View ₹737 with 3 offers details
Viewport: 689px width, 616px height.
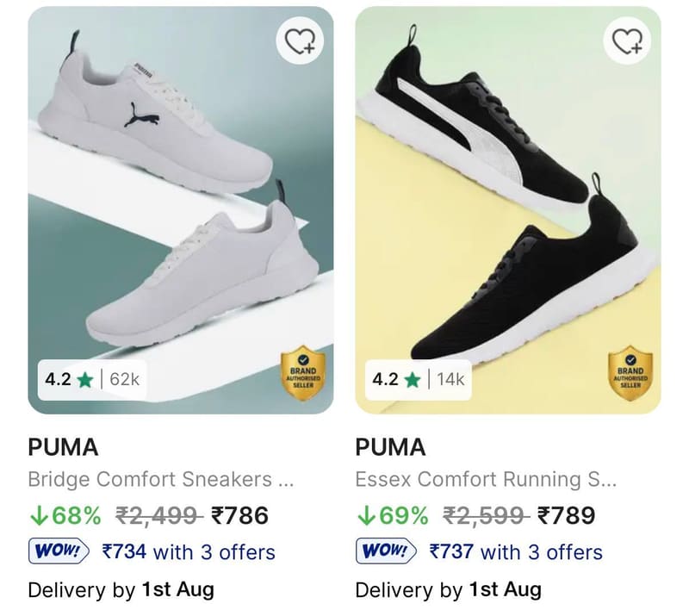516,551
